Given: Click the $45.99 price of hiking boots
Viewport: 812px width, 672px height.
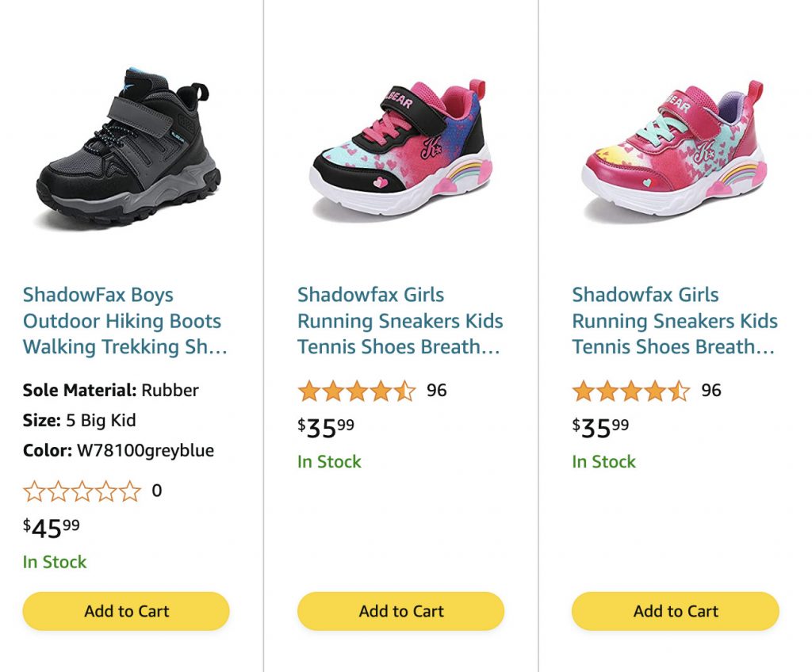Looking at the screenshot, I should tap(52, 527).
